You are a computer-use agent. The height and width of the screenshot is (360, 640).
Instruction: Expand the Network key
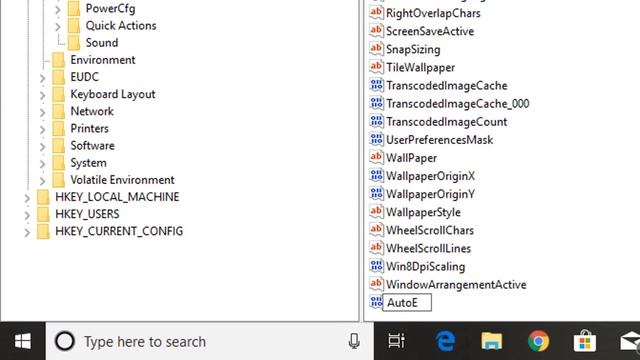pos(42,112)
